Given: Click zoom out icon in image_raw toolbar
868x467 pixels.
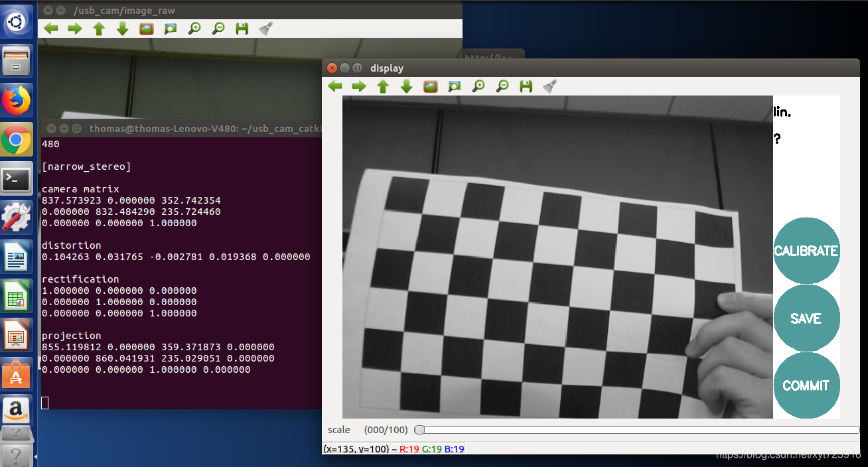Looking at the screenshot, I should point(218,29).
